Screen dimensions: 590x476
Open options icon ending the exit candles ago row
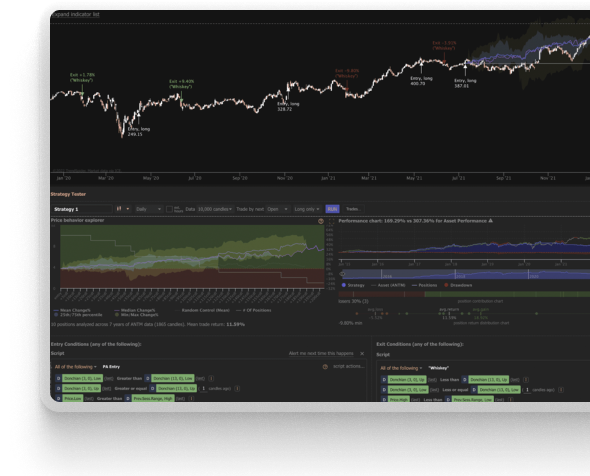pyautogui.click(x=561, y=390)
